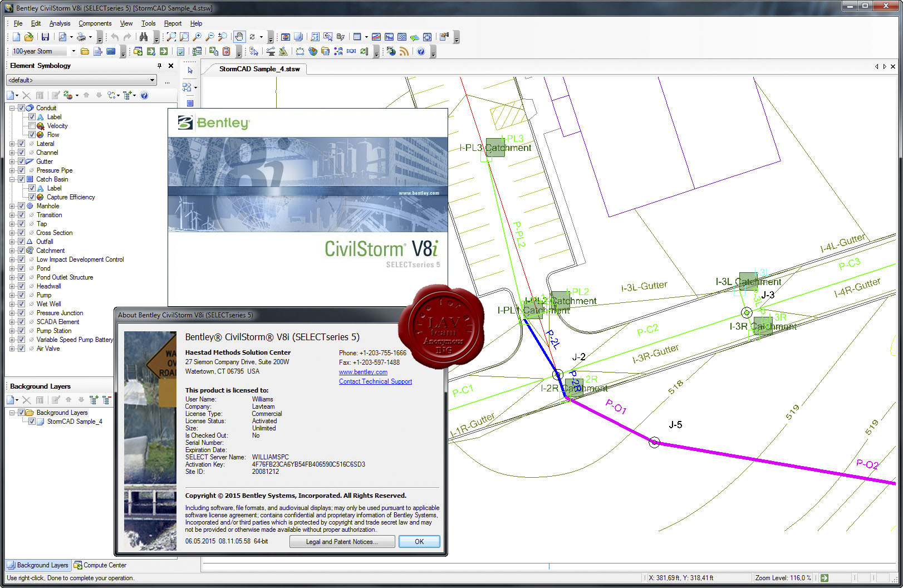Select the Low Impact Development Control item

click(x=80, y=259)
